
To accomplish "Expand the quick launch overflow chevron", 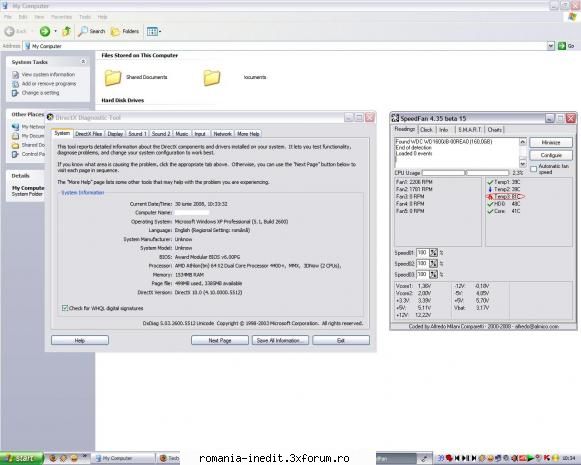I will pyautogui.click(x=85, y=456).
